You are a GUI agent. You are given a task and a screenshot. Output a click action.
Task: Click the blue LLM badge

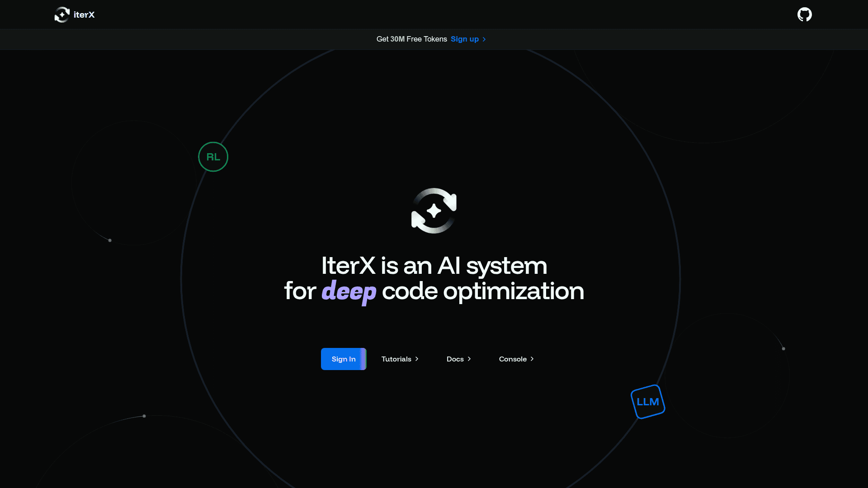[648, 401]
